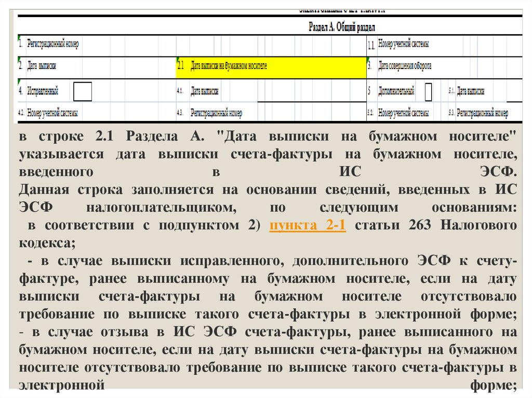
Task: Click the Дата выписки field 4.1
Action: pyautogui.click(x=205, y=91)
